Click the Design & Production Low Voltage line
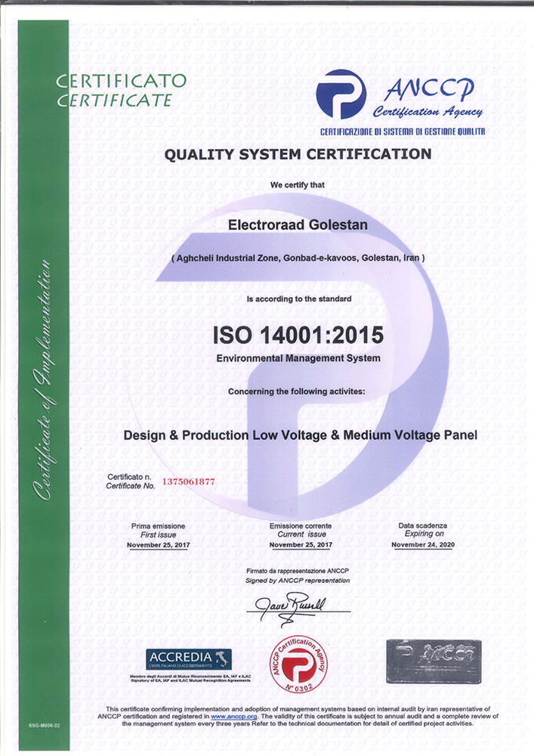 301,435
